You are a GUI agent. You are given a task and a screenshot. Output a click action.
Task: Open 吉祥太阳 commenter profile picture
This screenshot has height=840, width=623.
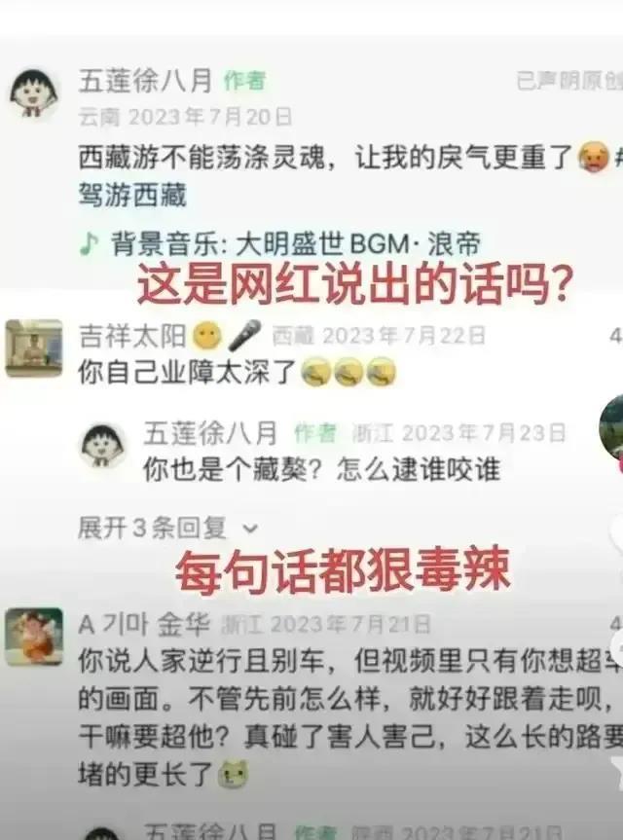point(34,348)
